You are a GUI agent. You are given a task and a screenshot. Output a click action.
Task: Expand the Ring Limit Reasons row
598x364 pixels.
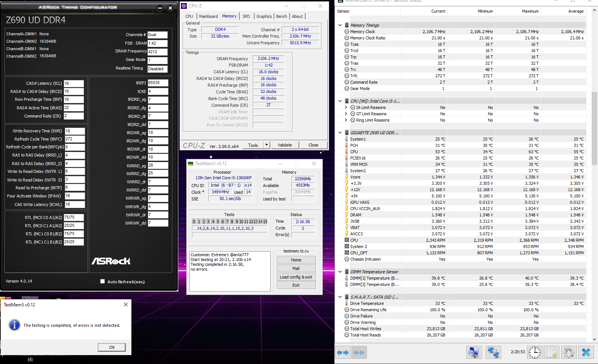[346, 120]
